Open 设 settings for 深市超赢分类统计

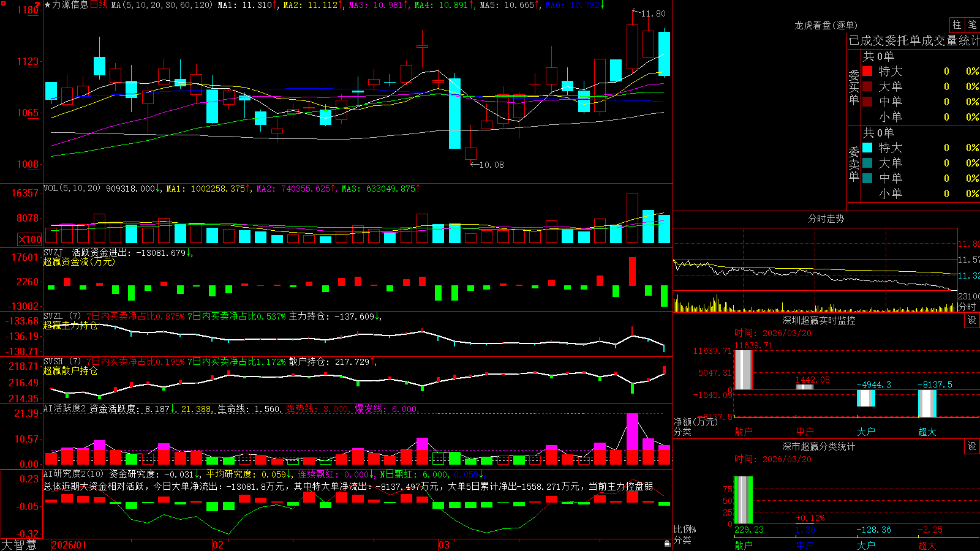972,446
